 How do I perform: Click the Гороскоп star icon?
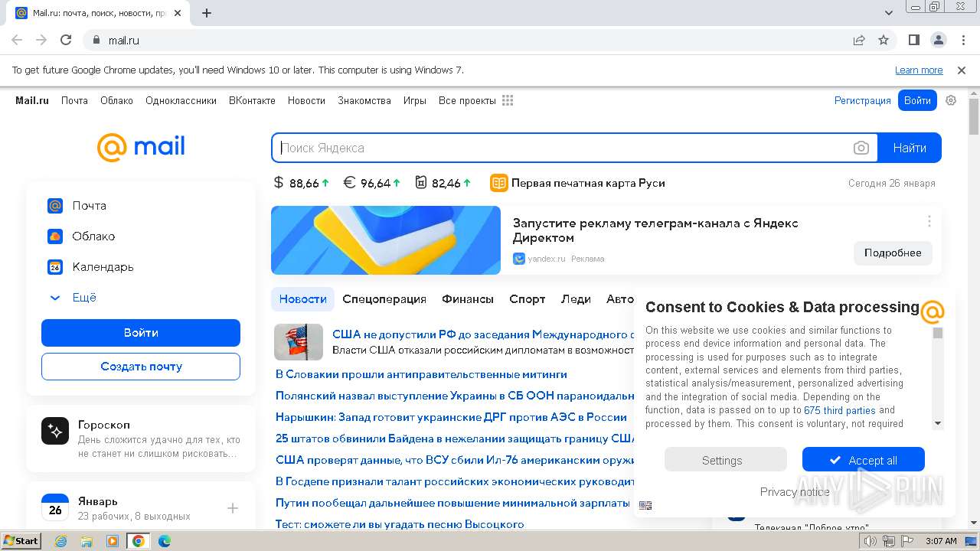(55, 432)
